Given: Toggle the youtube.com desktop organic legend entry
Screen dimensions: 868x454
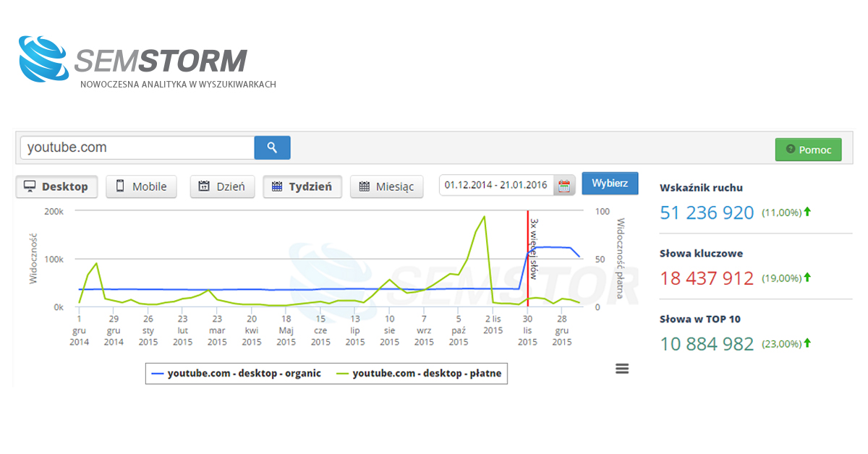Looking at the screenshot, I should click(237, 374).
